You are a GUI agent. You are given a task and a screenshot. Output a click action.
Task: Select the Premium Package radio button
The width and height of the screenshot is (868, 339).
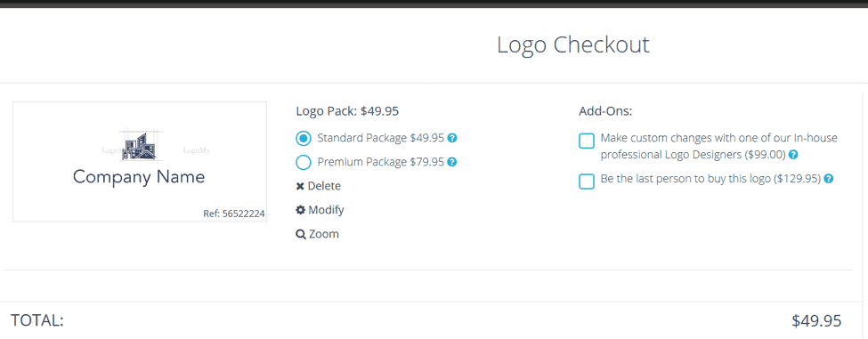[304, 163]
